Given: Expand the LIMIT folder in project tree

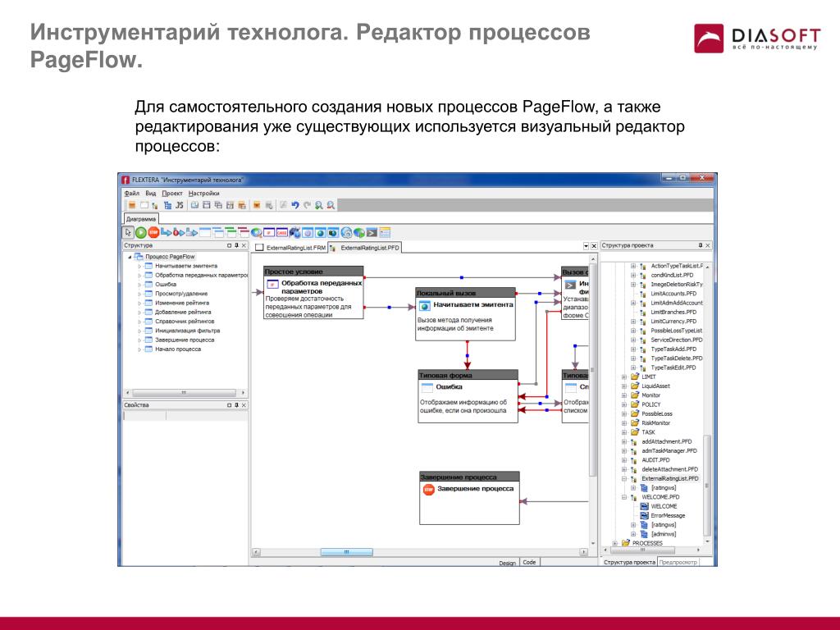Looking at the screenshot, I should click(624, 377).
